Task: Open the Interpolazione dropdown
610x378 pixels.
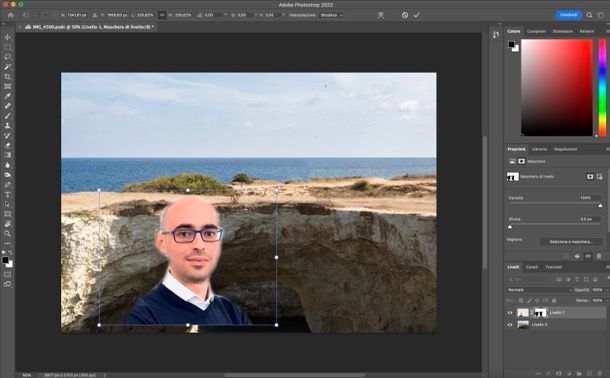Action: click(x=331, y=15)
